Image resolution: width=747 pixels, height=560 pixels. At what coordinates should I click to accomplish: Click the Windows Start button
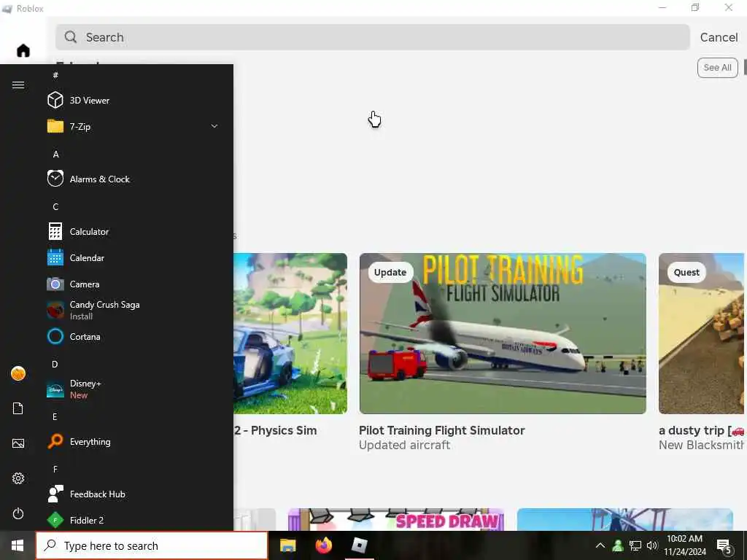pyautogui.click(x=18, y=545)
